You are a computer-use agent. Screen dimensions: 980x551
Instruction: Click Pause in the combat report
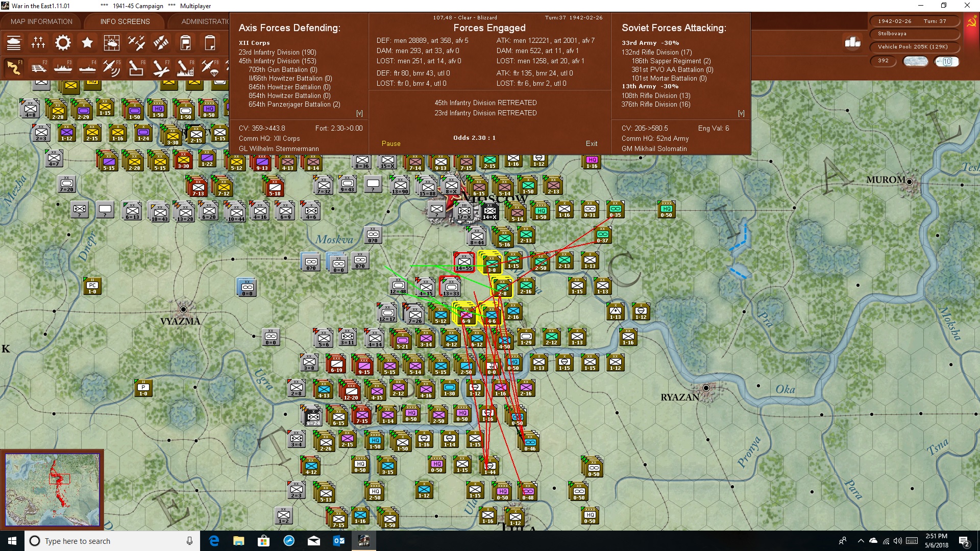pyautogui.click(x=391, y=144)
